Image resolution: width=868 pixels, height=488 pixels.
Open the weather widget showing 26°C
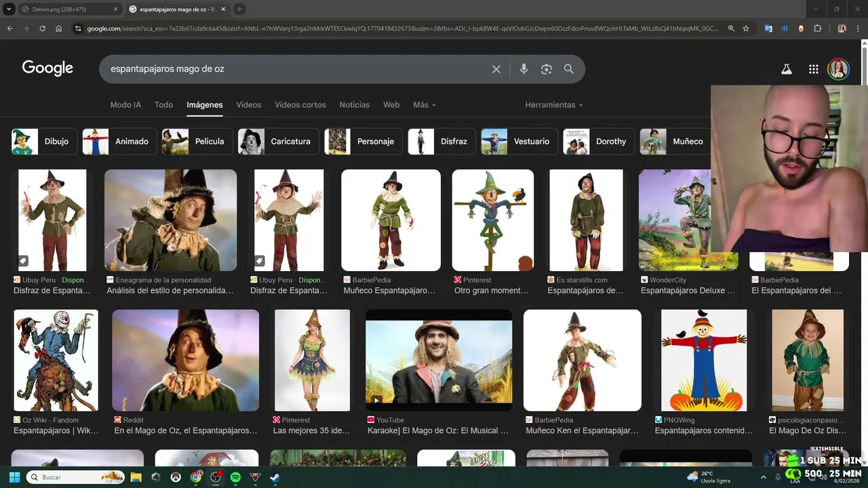tap(710, 477)
